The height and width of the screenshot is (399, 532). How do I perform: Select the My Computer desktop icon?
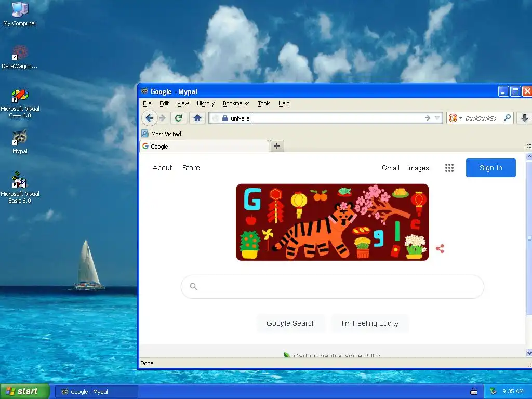[20, 14]
